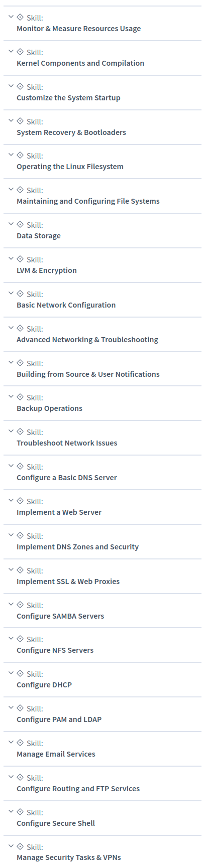Click the skill diamond icon for Troubleshoot Network Issues

[20, 431]
